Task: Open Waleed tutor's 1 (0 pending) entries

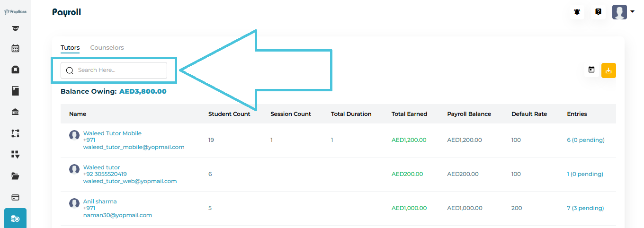Action: click(585, 174)
